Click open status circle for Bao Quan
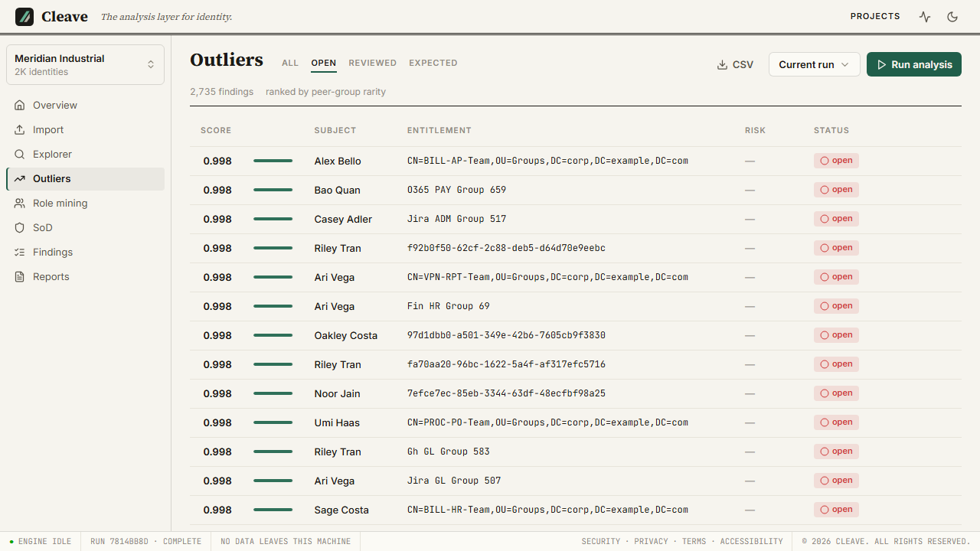 825,190
